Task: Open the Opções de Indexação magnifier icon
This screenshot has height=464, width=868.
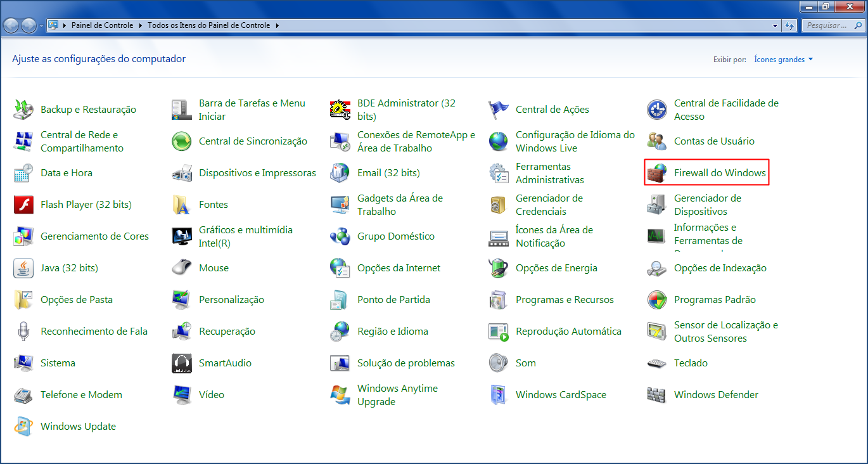Action: coord(657,268)
